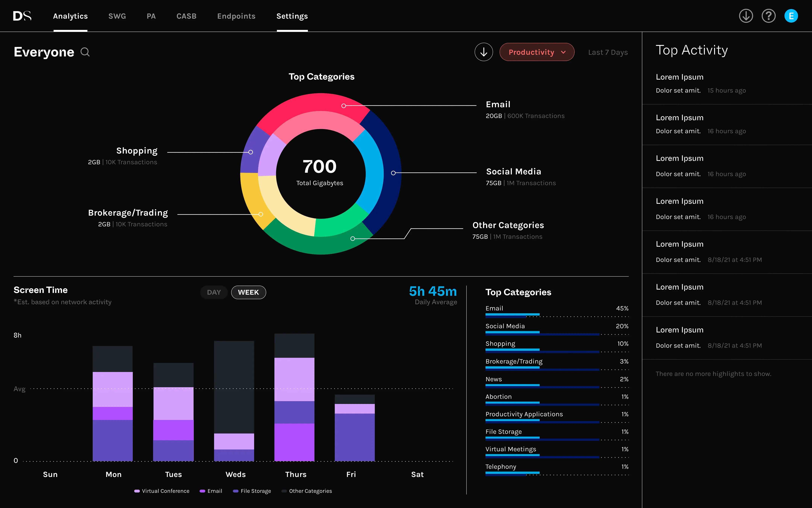The image size is (812, 508).
Task: Click the Shopping marker dot on donut chart
Action: coord(251,152)
